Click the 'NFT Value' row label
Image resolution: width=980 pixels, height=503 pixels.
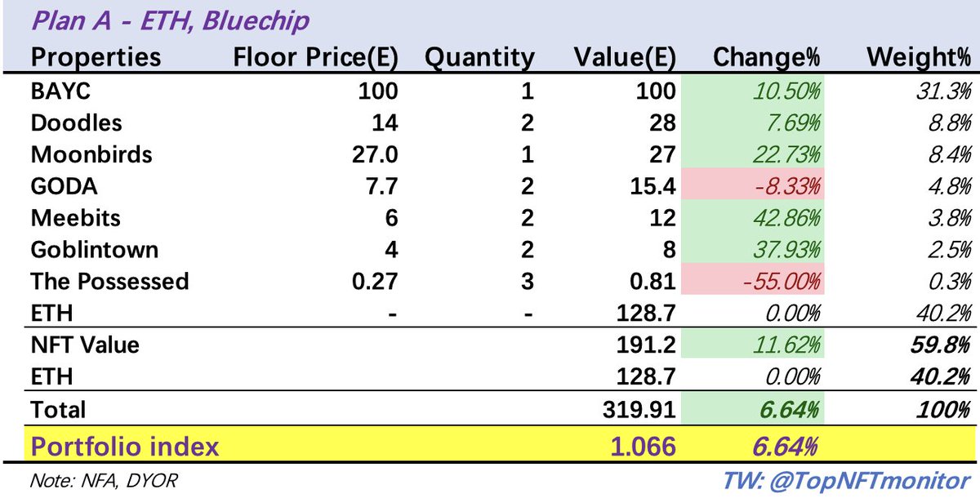(x=85, y=345)
